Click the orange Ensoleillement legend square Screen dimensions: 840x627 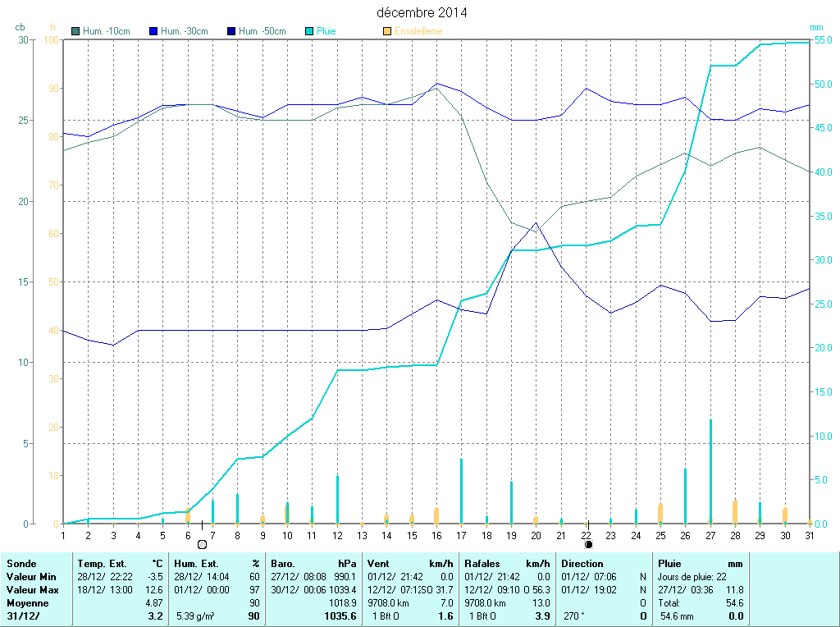tap(387, 31)
